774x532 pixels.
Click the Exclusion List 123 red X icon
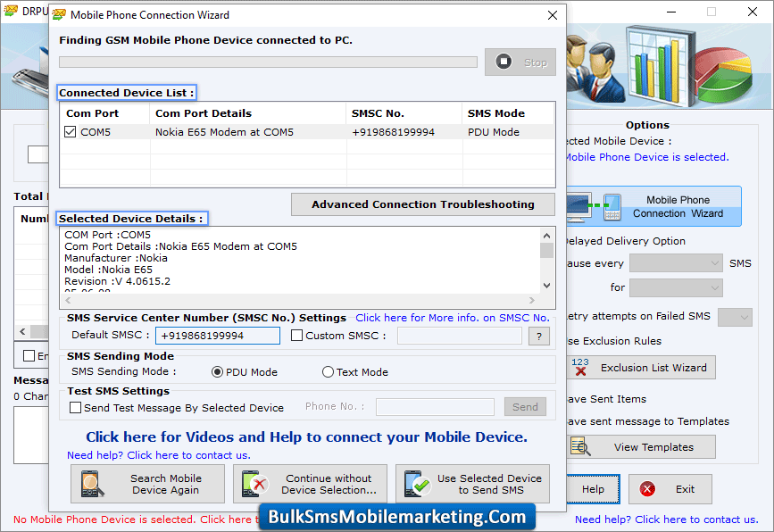tap(580, 368)
